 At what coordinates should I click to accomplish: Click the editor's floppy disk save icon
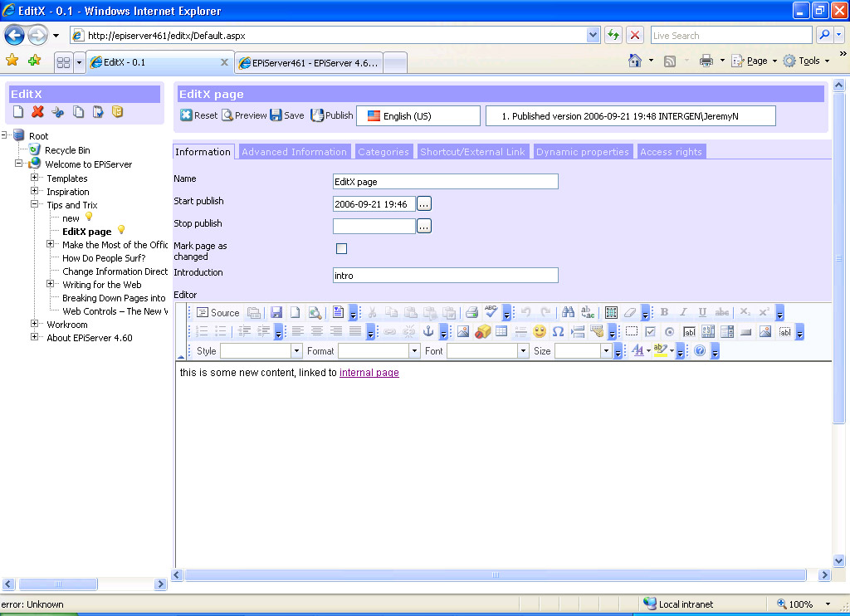276,312
